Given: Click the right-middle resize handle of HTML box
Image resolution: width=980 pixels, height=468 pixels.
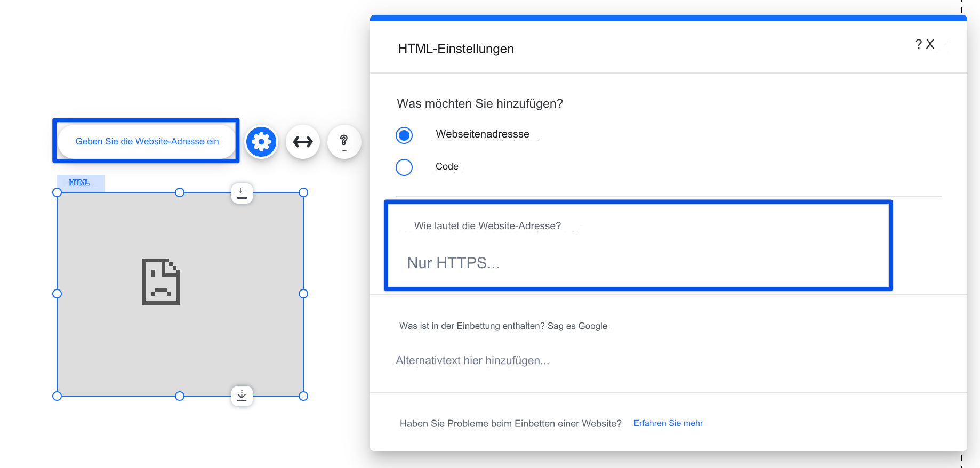Looking at the screenshot, I should click(303, 294).
